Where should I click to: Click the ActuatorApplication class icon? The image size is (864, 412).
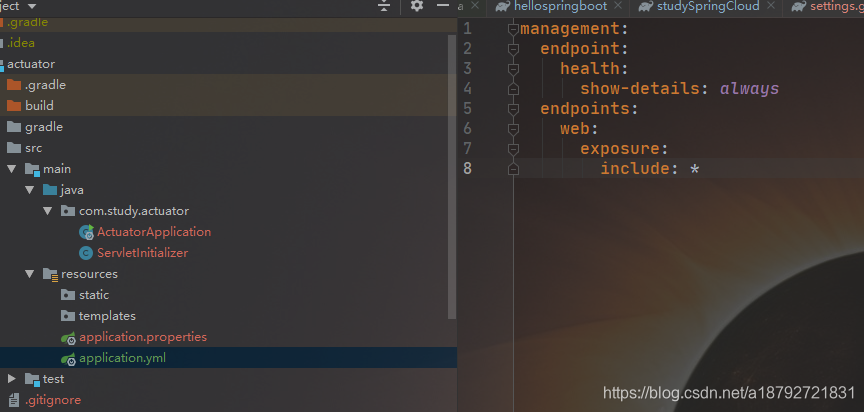coord(87,232)
